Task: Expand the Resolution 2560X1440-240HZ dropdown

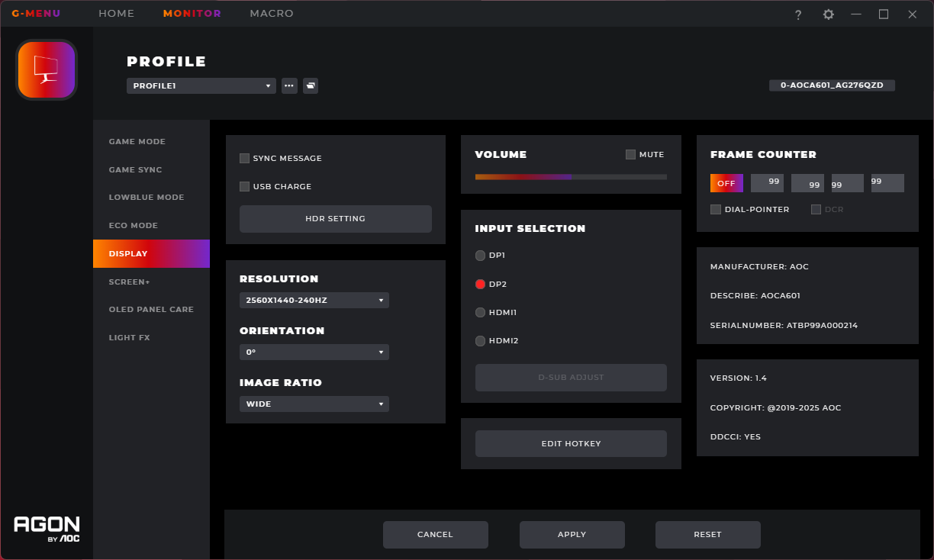Action: pos(314,301)
